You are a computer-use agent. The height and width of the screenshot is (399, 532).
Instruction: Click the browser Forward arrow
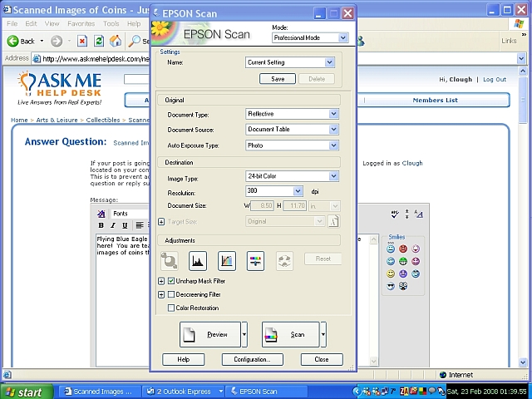[x=57, y=41]
